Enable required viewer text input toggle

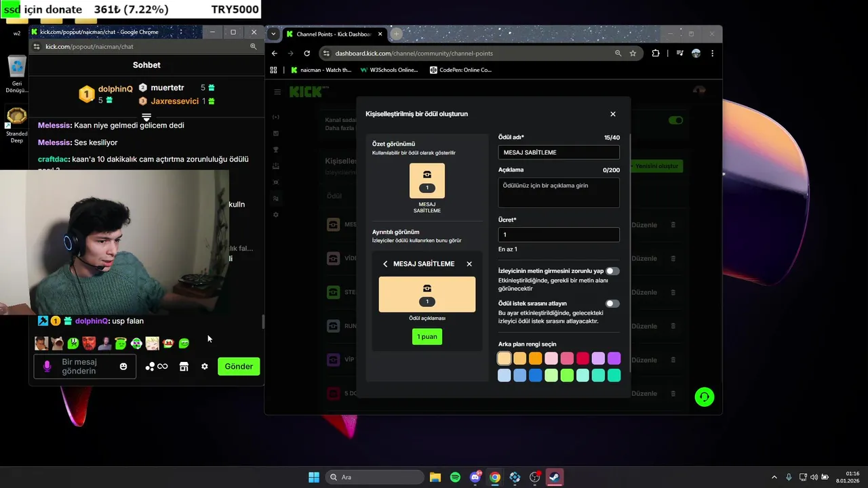coord(612,271)
